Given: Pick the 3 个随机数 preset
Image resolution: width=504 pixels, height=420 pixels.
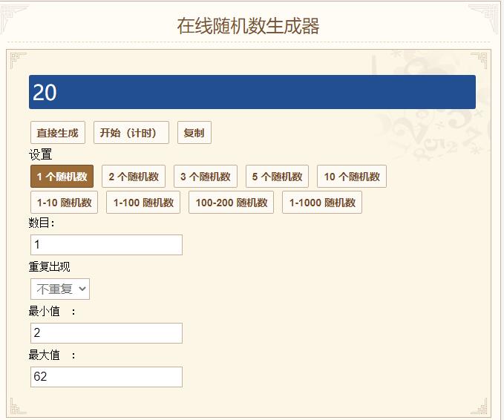Looking at the screenshot, I should pyautogui.click(x=206, y=177).
